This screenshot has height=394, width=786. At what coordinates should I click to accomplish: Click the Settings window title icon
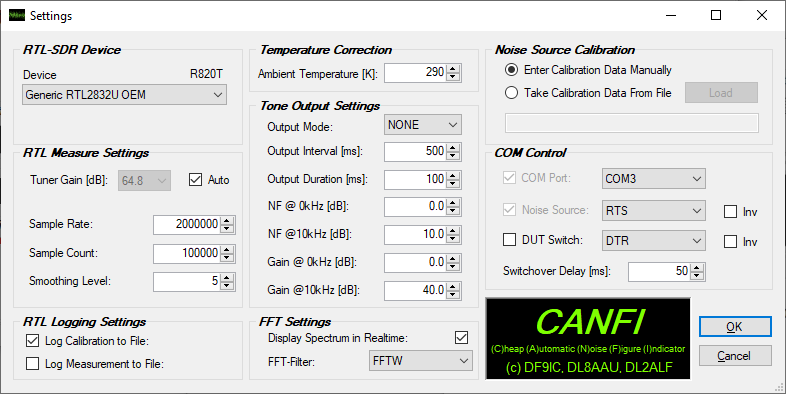click(17, 16)
